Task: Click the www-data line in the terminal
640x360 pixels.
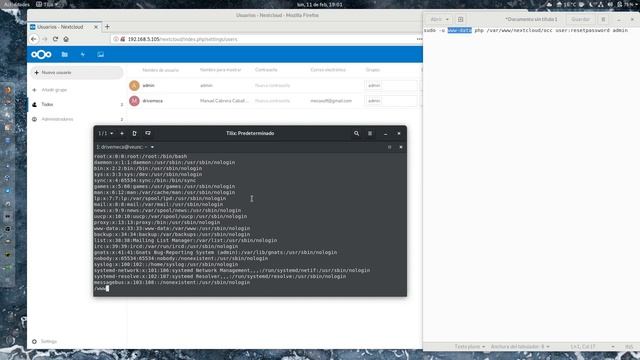Action: click(x=172, y=229)
